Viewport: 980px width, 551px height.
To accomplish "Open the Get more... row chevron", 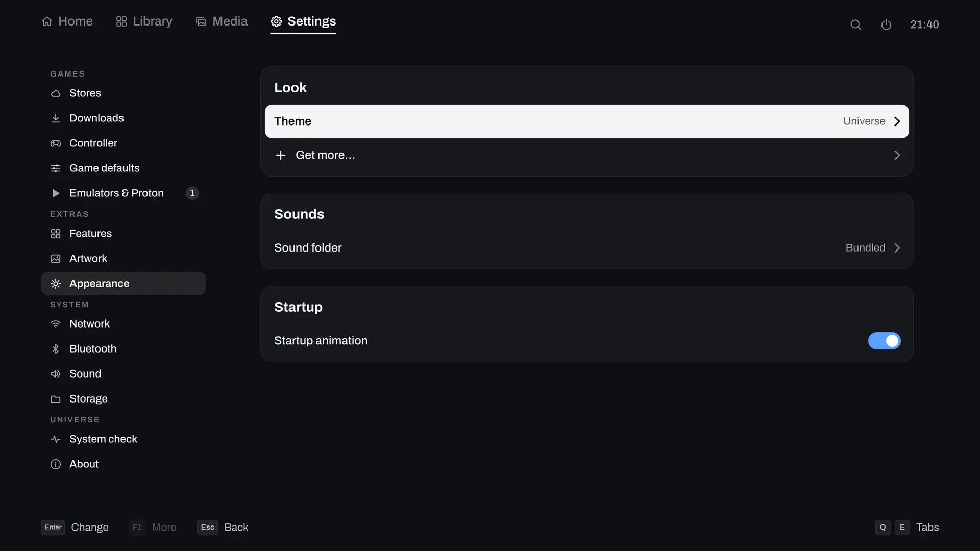I will click(897, 155).
